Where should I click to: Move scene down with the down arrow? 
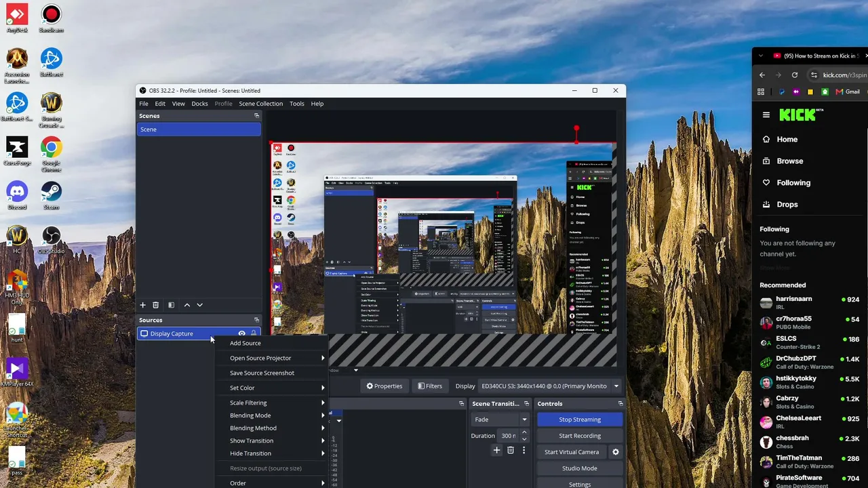199,306
